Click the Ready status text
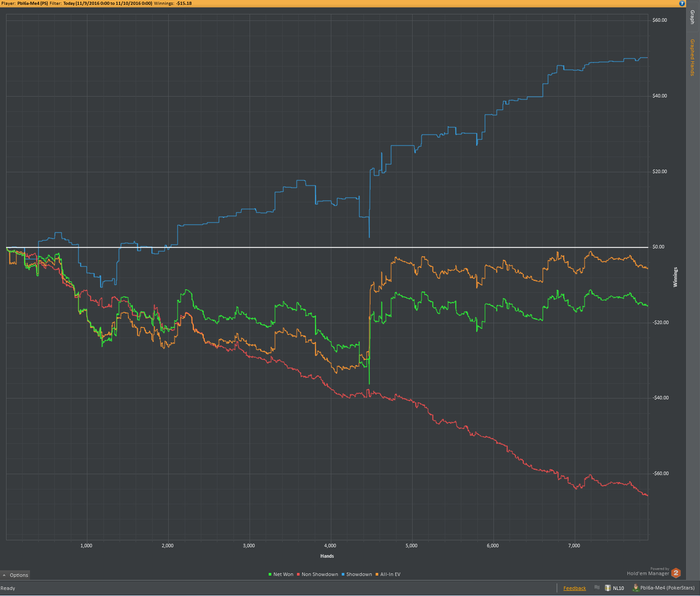Screen dimensions: 700x596 [8, 588]
